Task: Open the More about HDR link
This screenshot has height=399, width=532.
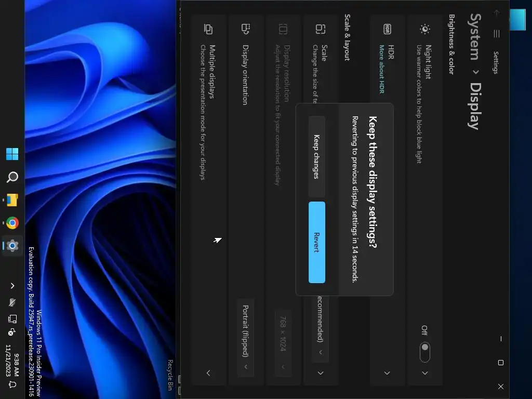Action: [382, 69]
